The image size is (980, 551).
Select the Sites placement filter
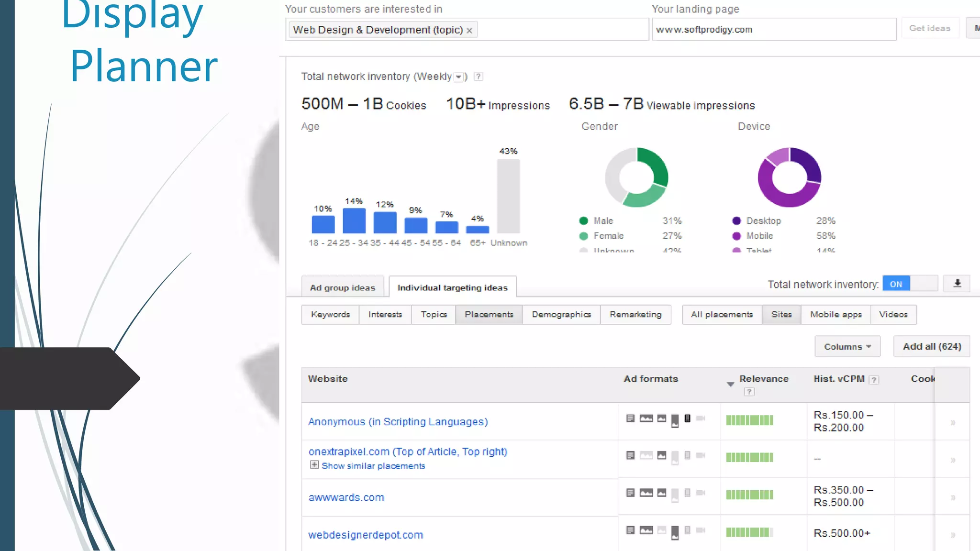click(781, 315)
